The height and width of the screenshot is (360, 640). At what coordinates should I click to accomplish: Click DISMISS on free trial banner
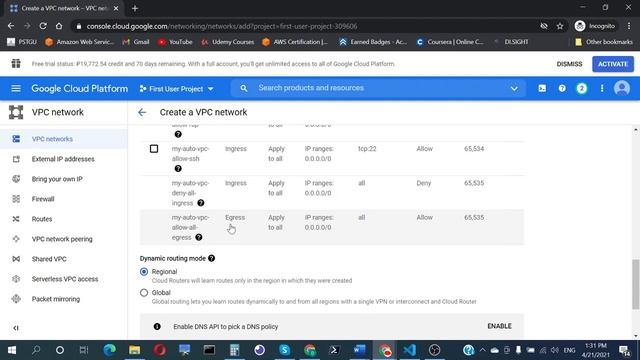(x=569, y=64)
